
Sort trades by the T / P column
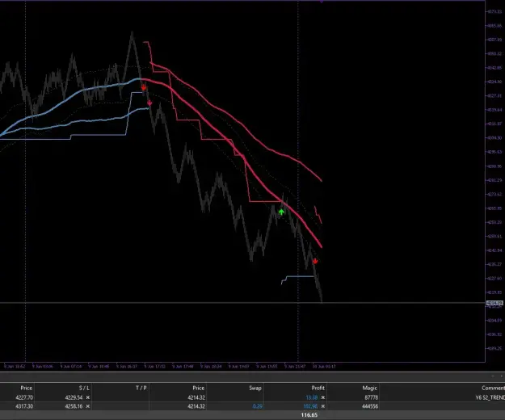(x=141, y=388)
